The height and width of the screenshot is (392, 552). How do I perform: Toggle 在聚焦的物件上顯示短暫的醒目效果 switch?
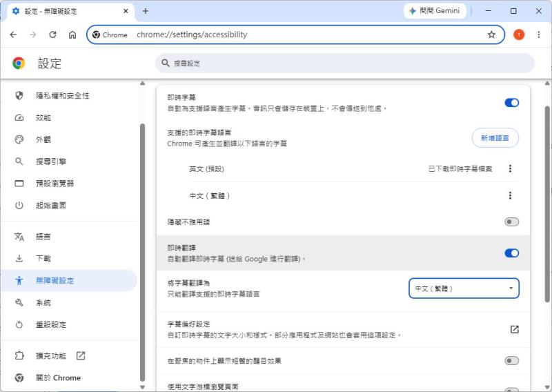(x=511, y=361)
